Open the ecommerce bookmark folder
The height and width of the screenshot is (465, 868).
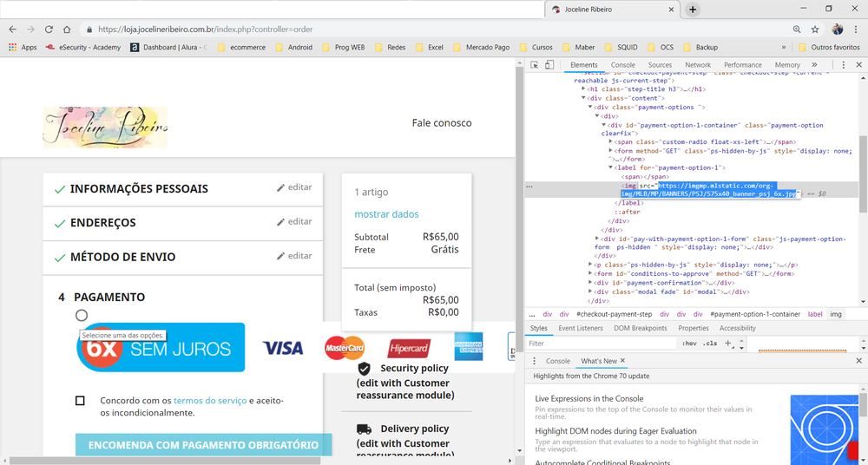(x=241, y=47)
